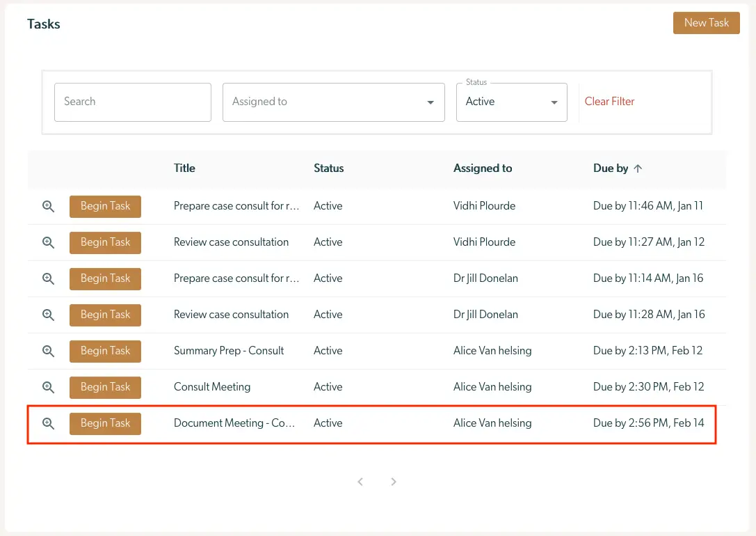
Task: Go to next page using the right chevron
Action: click(394, 481)
